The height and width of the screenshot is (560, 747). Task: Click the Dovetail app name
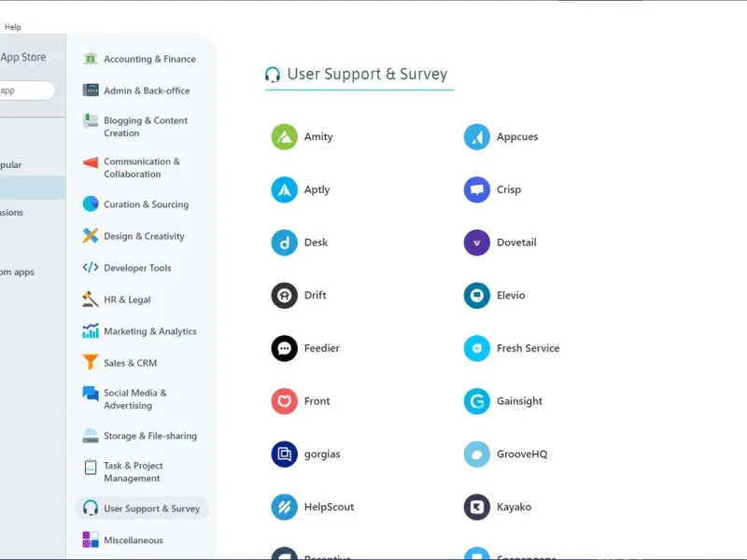(x=516, y=243)
